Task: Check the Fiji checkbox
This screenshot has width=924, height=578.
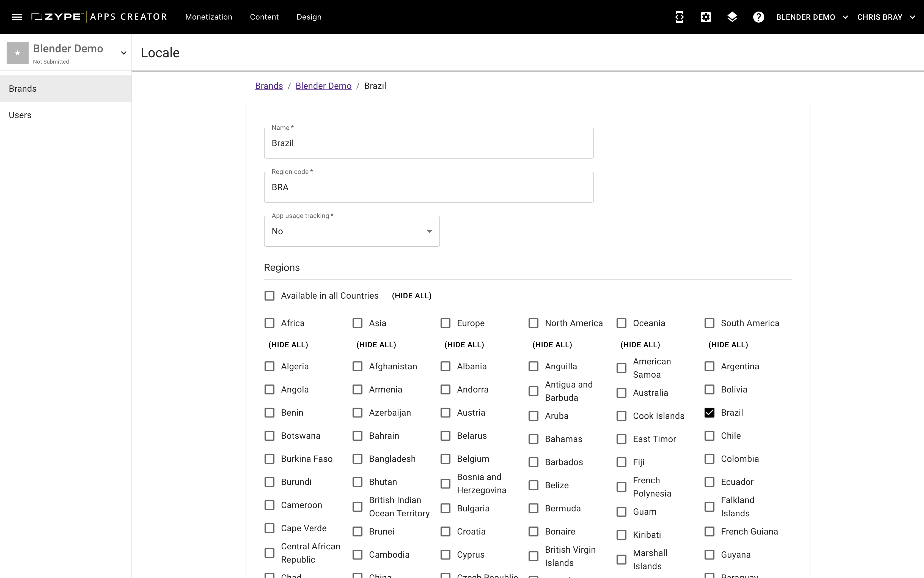Action: 621,462
